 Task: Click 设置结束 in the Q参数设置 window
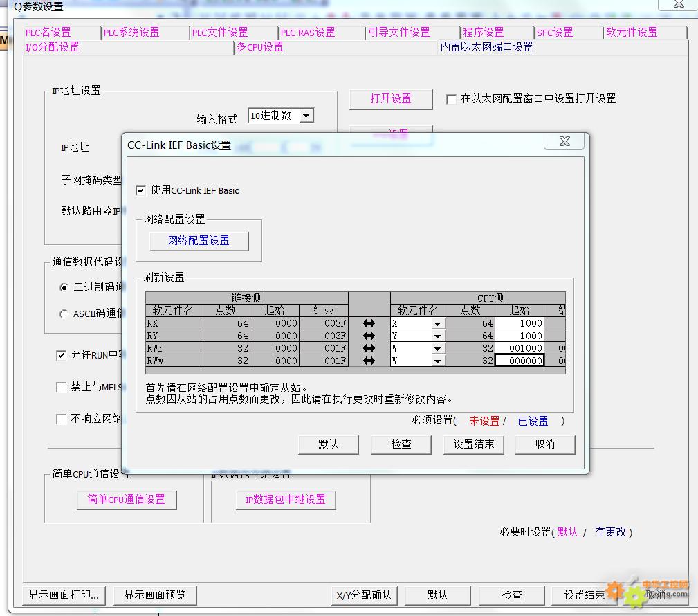pos(585,595)
